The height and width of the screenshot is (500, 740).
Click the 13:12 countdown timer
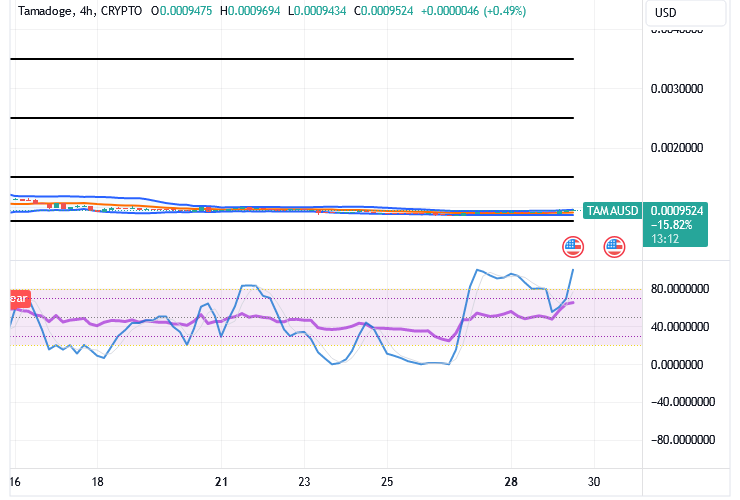[x=665, y=239]
